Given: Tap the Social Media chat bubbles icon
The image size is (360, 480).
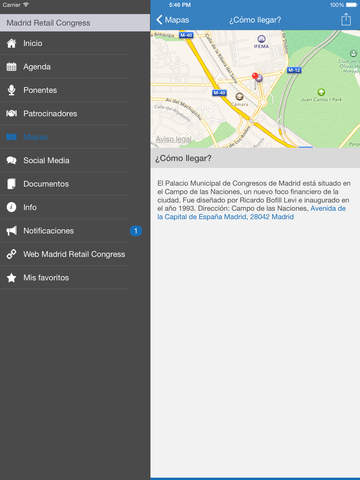Looking at the screenshot, I should coord(11,161).
